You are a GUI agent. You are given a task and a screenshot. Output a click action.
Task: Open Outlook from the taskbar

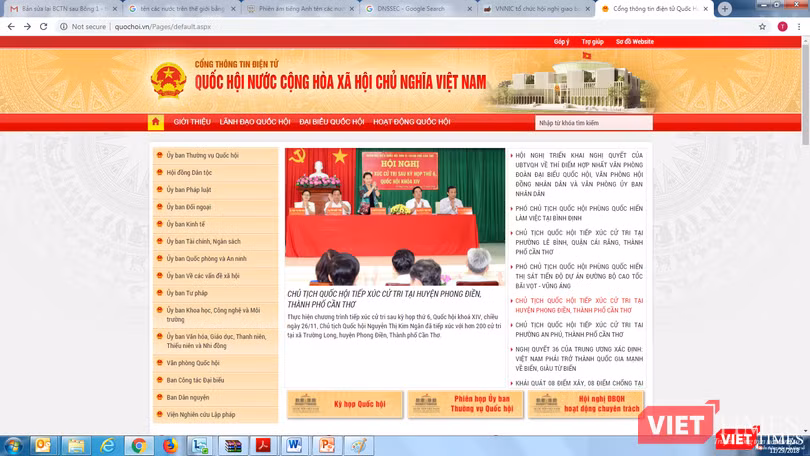pos(43,446)
